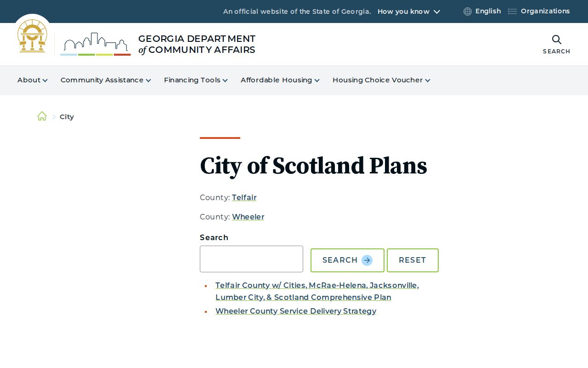The image size is (588, 368).
Task: Click the Georgia state seal logo
Action: [x=32, y=36]
